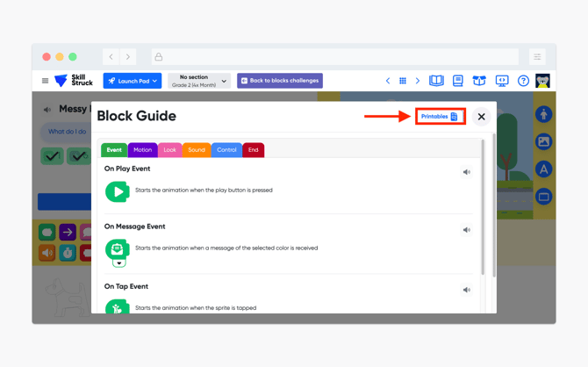The width and height of the screenshot is (588, 367).
Task: Play audio for On Tap Event
Action: 467,290
